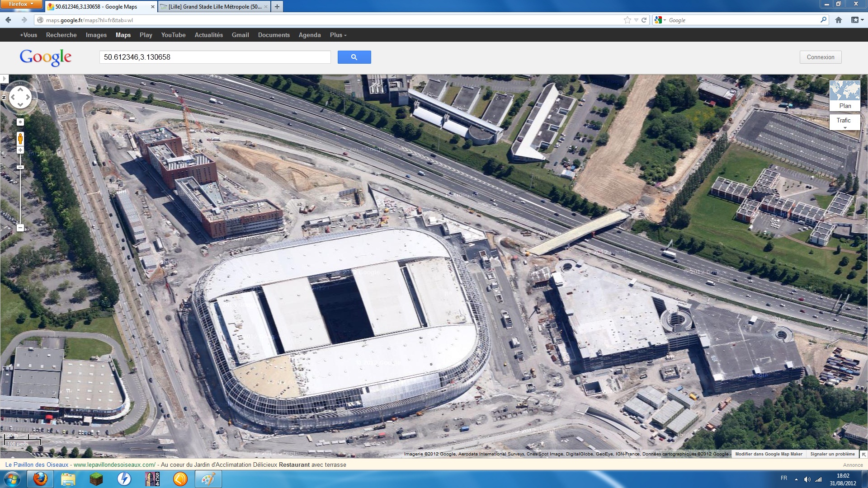Click the Street View pegman icon

[20, 138]
